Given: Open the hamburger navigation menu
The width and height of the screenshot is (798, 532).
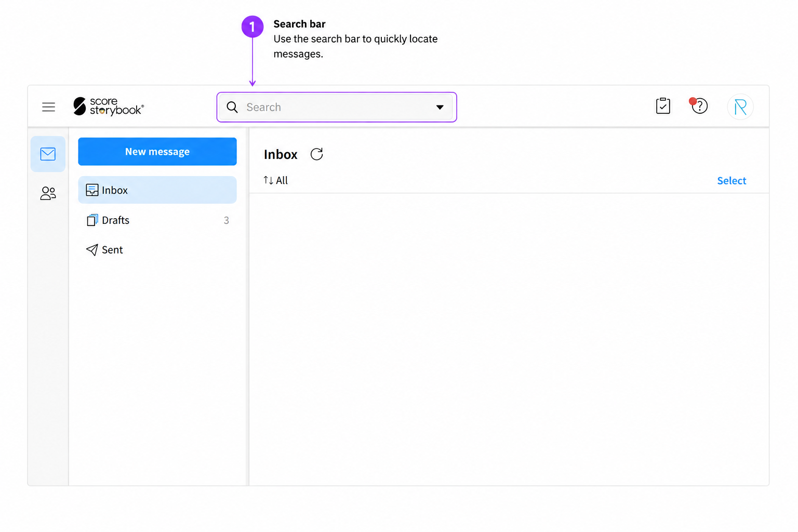Looking at the screenshot, I should click(x=48, y=107).
